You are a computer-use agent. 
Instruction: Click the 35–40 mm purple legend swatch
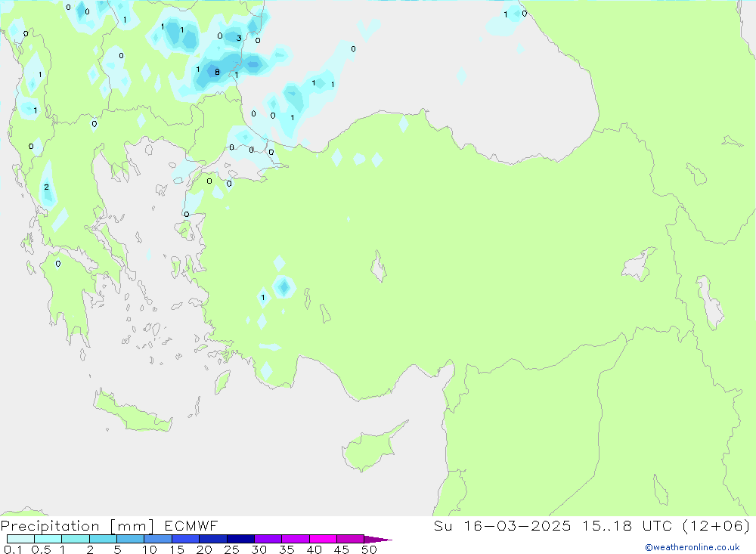point(296,539)
